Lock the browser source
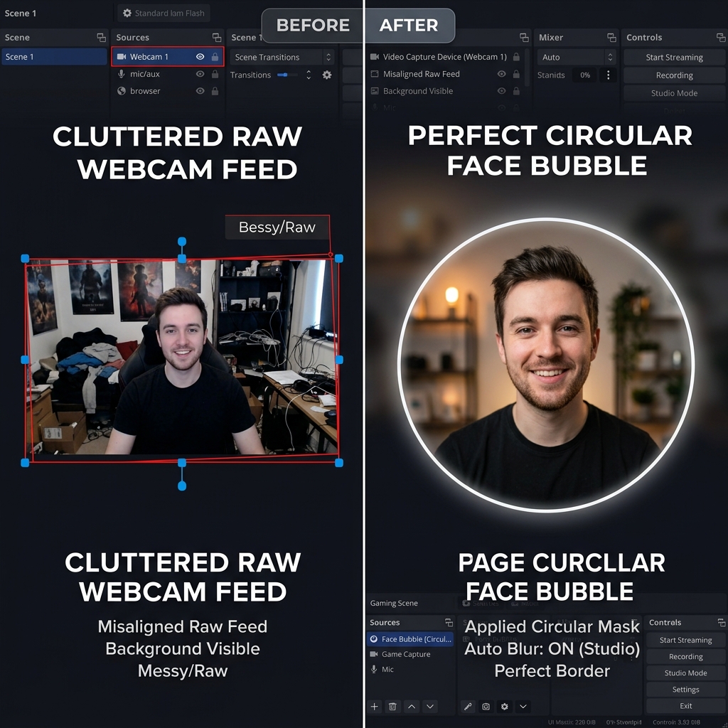The width and height of the screenshot is (728, 728). [x=215, y=91]
